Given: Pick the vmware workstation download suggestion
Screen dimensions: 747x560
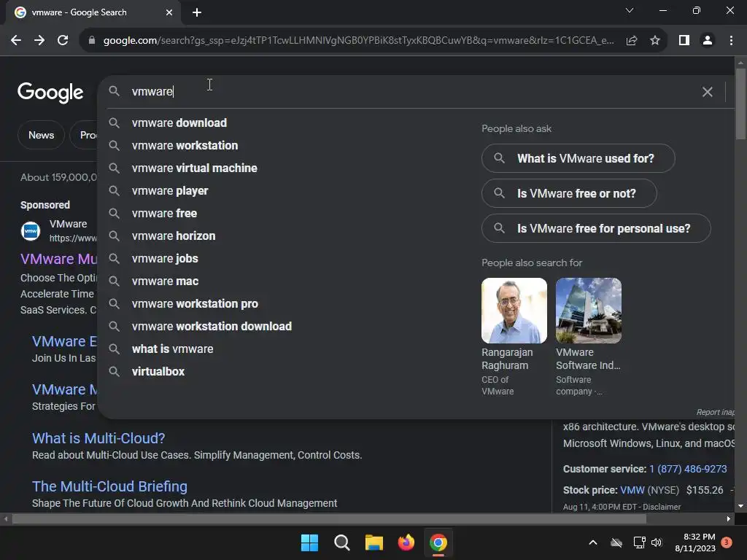Looking at the screenshot, I should (x=212, y=326).
